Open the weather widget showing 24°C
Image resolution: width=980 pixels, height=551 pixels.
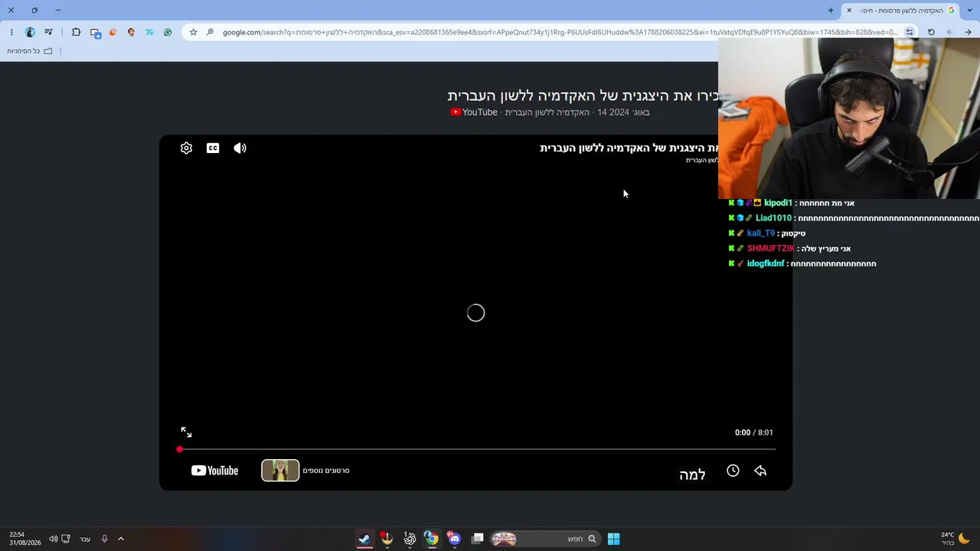[955, 539]
